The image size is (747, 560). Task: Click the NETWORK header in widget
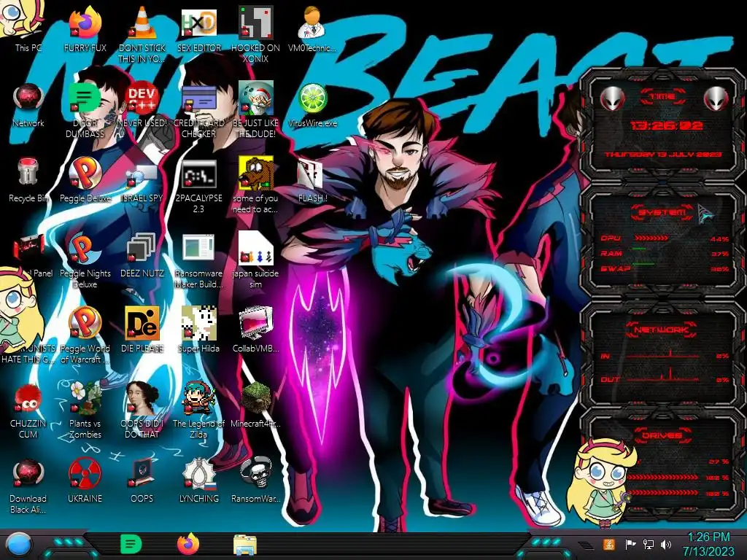[x=661, y=329]
